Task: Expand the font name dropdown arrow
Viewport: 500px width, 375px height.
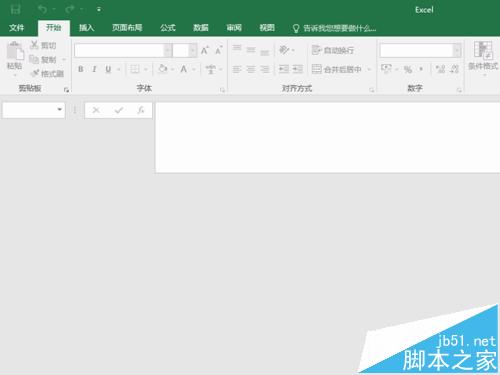Action: 168,51
